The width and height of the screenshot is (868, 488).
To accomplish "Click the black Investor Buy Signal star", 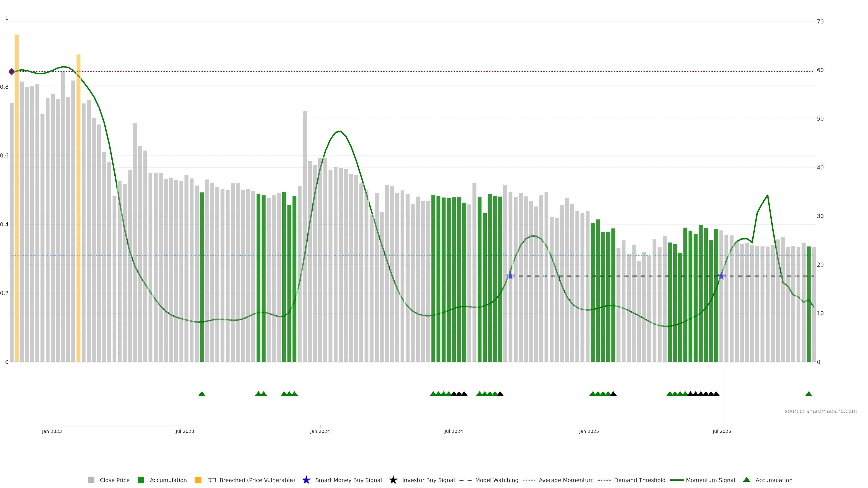I will tap(393, 480).
